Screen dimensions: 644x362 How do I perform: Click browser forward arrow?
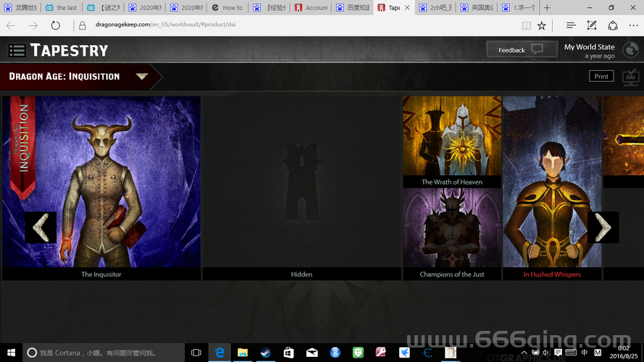33,26
